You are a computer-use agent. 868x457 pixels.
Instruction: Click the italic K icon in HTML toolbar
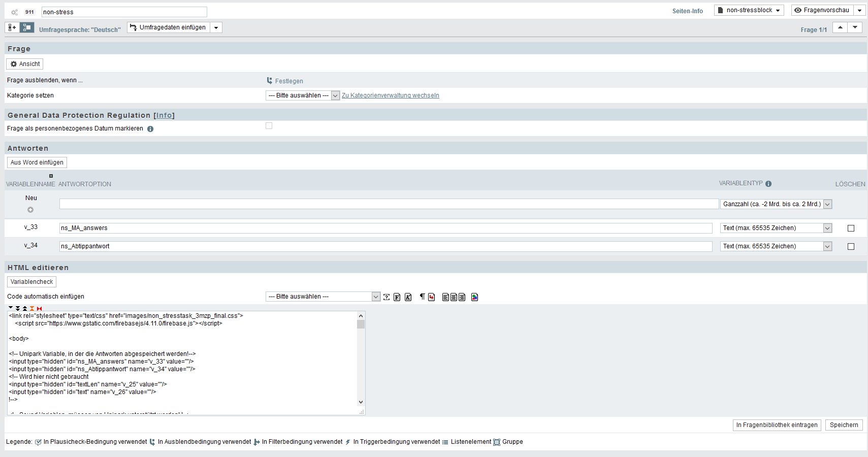[x=408, y=297]
